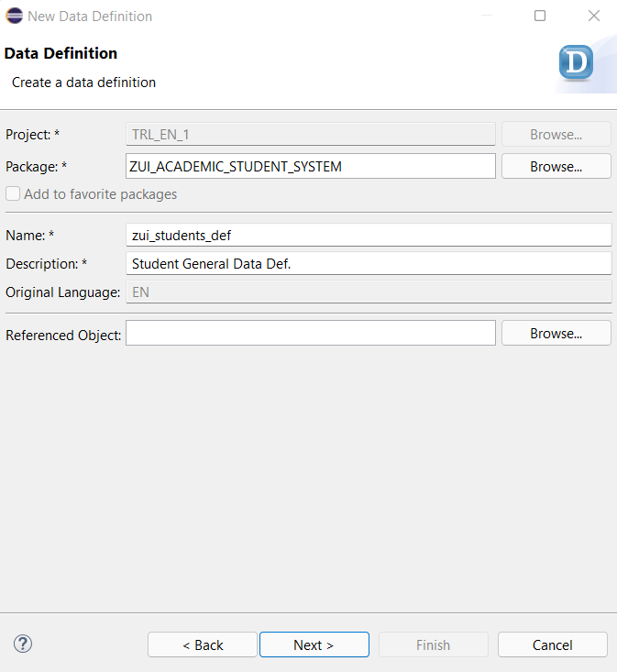Click the 'Original Language:' label
This screenshot has height=672, width=617.
pos(63,292)
